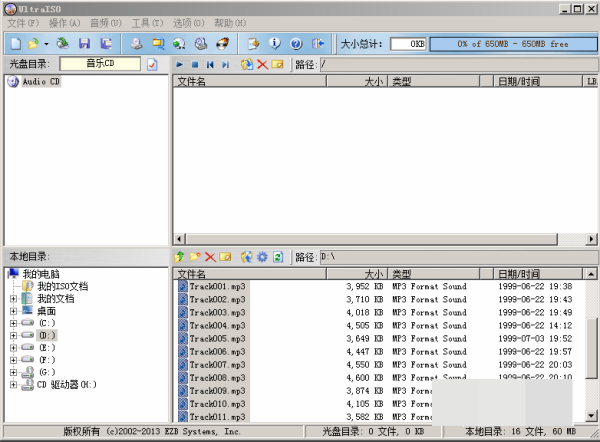Open the 选项(O) menu
Viewport: 600px width, 442px height.
[188, 23]
